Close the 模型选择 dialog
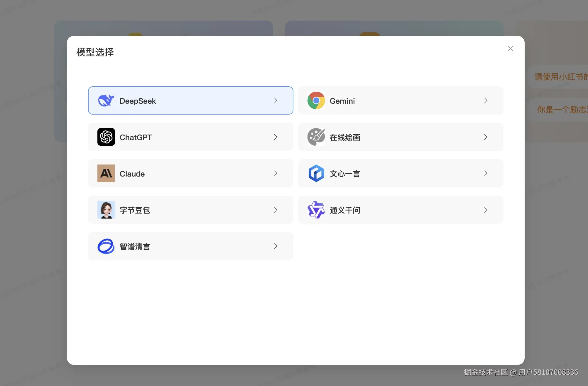Screen dimensions: 588x386 pos(510,48)
